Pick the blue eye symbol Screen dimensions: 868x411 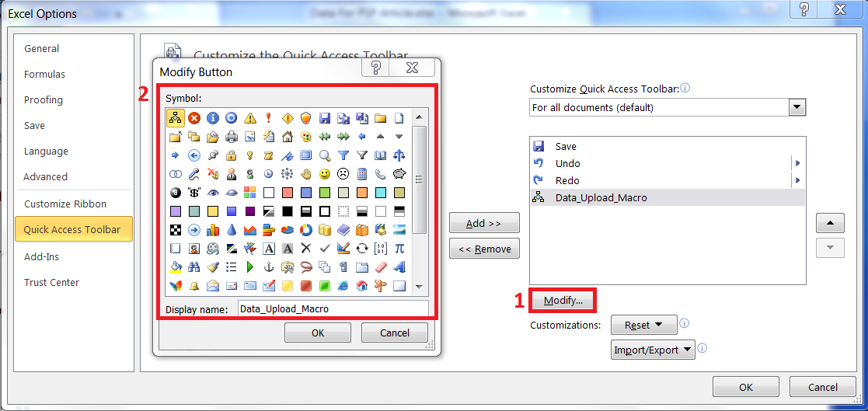(x=213, y=193)
